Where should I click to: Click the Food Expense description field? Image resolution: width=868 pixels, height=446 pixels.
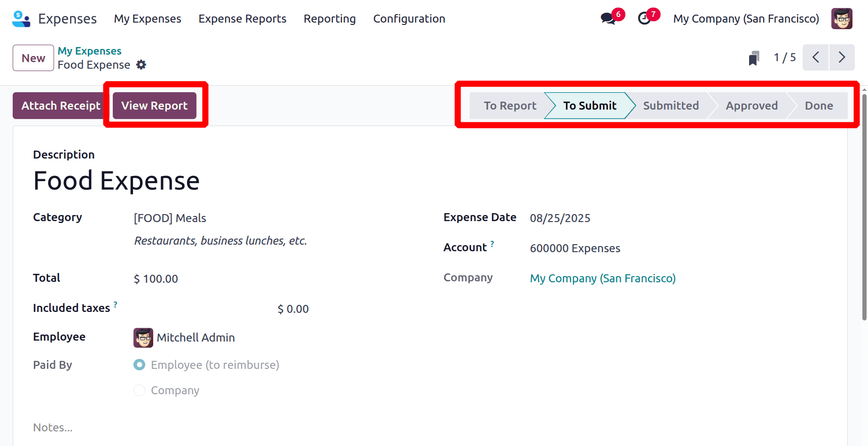point(117,181)
